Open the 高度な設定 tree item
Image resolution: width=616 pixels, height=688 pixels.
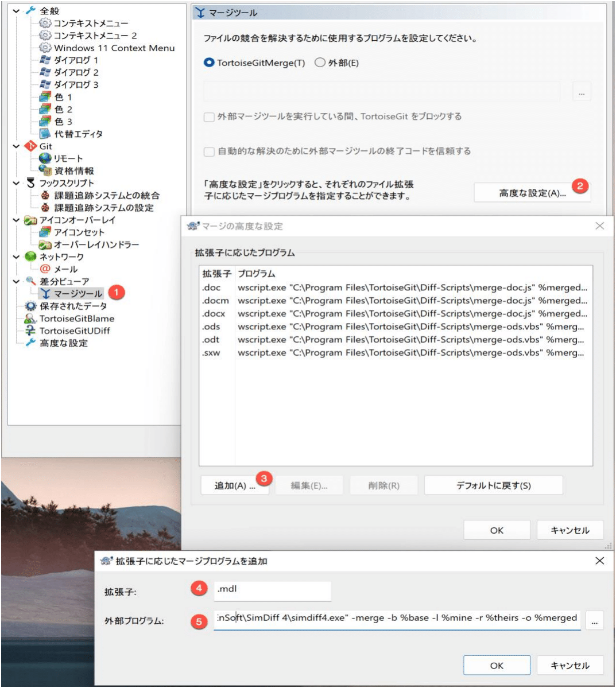pyautogui.click(x=64, y=343)
